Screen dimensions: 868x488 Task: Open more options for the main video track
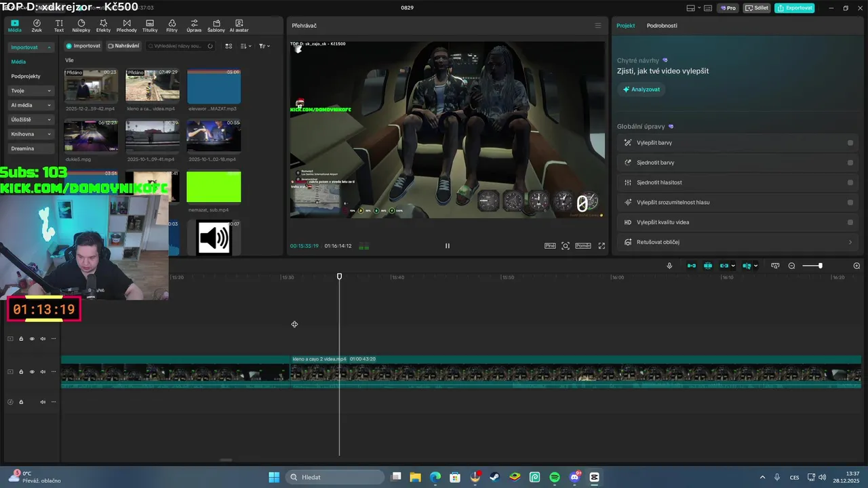point(54,371)
